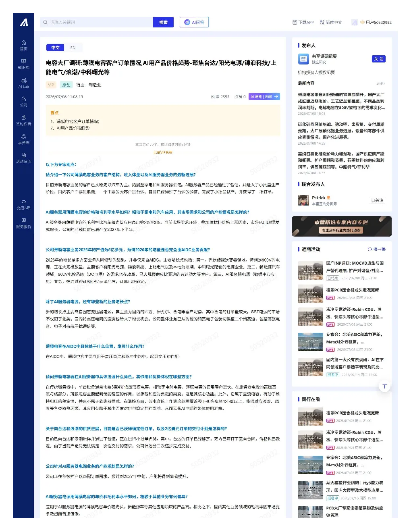Image resolution: width=411 pixels, height=532 pixels.
Task: Click thumbnail of 国产INP调研 activity
Action: pos(311,270)
